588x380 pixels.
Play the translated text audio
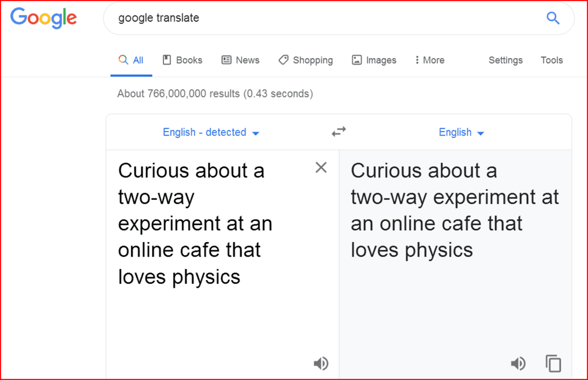(x=518, y=364)
